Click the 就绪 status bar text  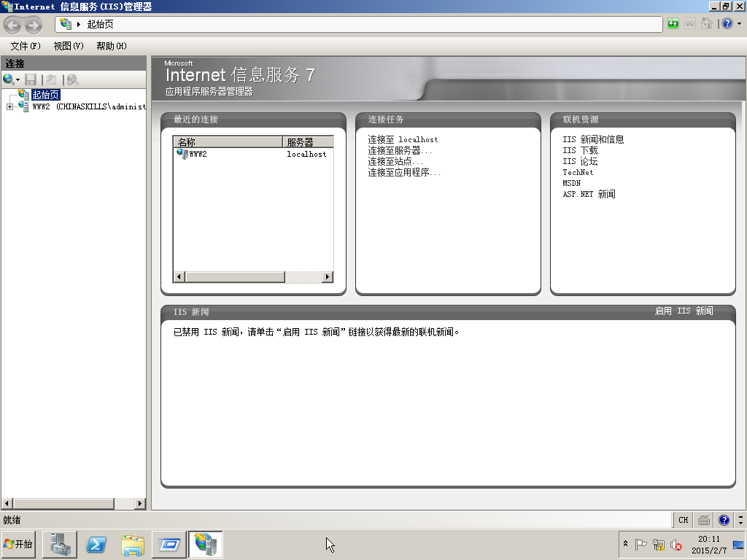(x=12, y=520)
